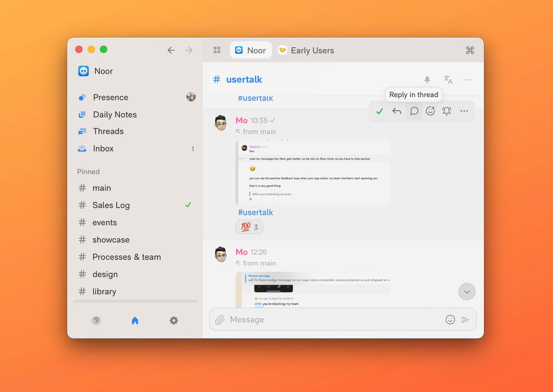
Task: Click the usertalk channel title
Action: coord(244,79)
